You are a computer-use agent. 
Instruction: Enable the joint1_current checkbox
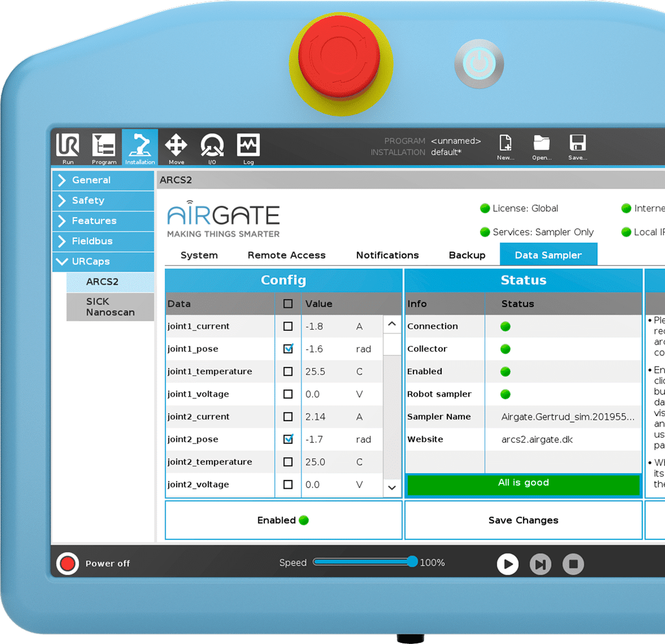click(288, 326)
